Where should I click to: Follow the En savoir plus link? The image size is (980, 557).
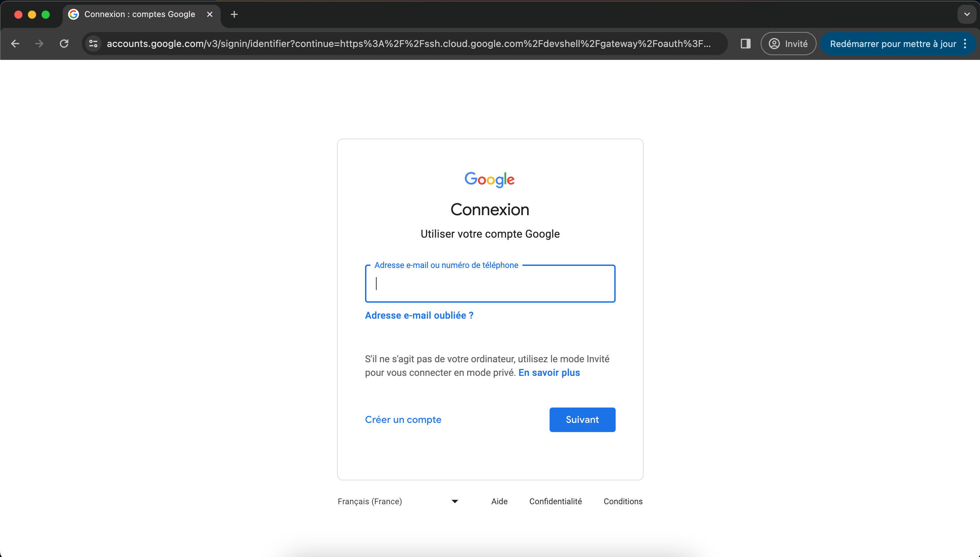(549, 372)
